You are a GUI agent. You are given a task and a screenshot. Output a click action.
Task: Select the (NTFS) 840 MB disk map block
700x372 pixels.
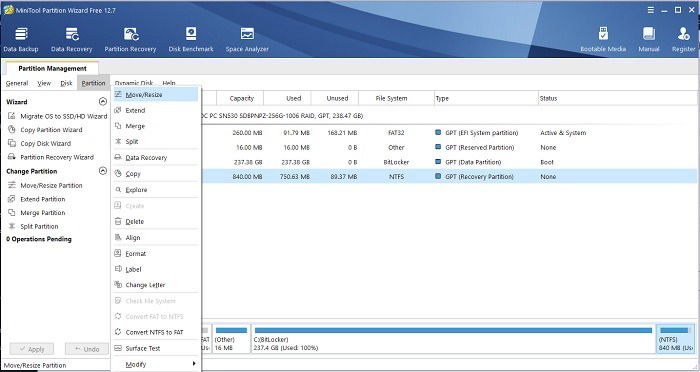[675, 339]
